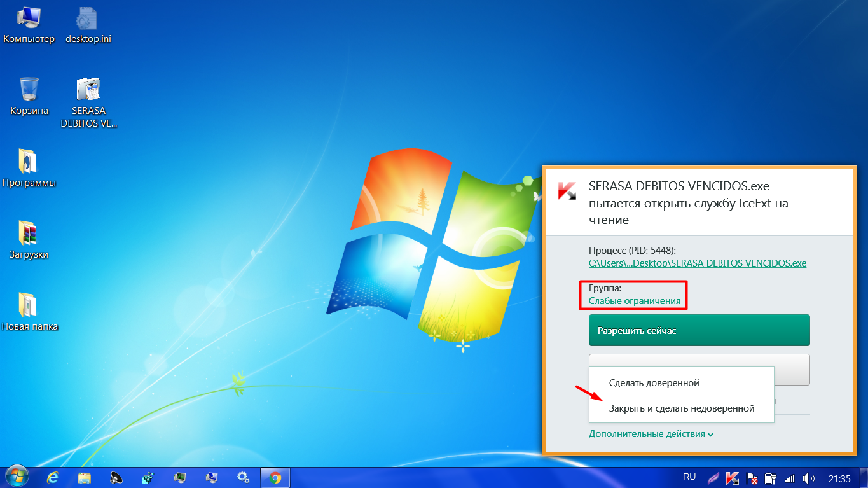Open the 21:35 taskbar clock
This screenshot has height=488, width=868.
pos(839,478)
